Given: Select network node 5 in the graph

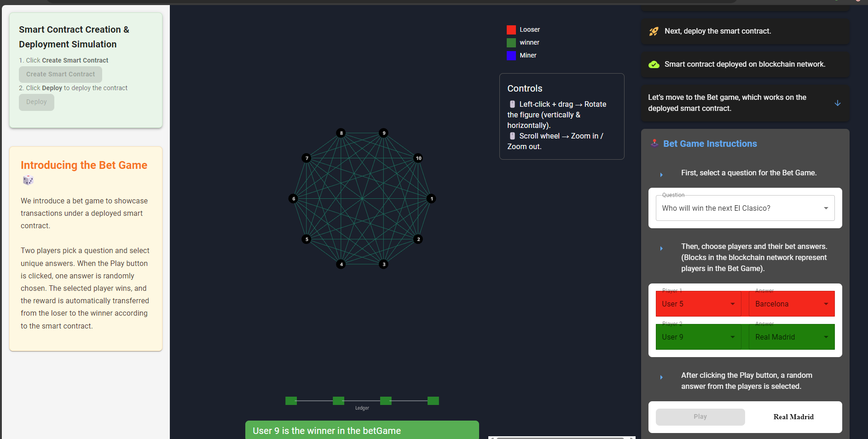Looking at the screenshot, I should (307, 239).
